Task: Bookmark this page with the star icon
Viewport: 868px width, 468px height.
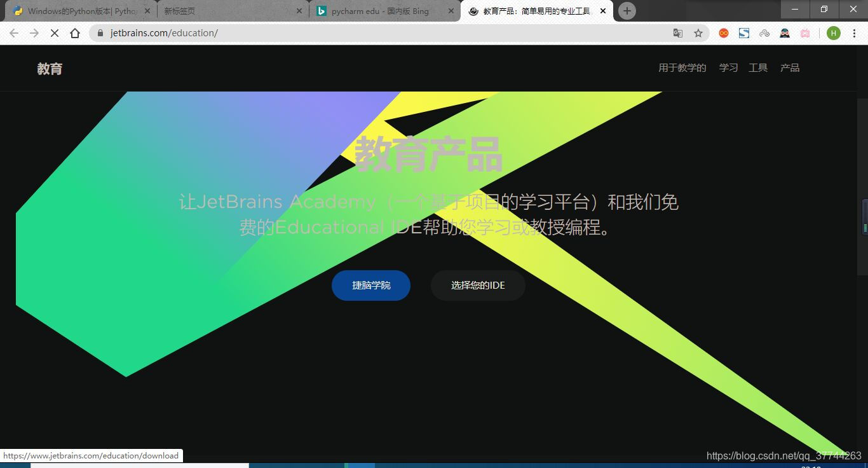Action: (698, 33)
